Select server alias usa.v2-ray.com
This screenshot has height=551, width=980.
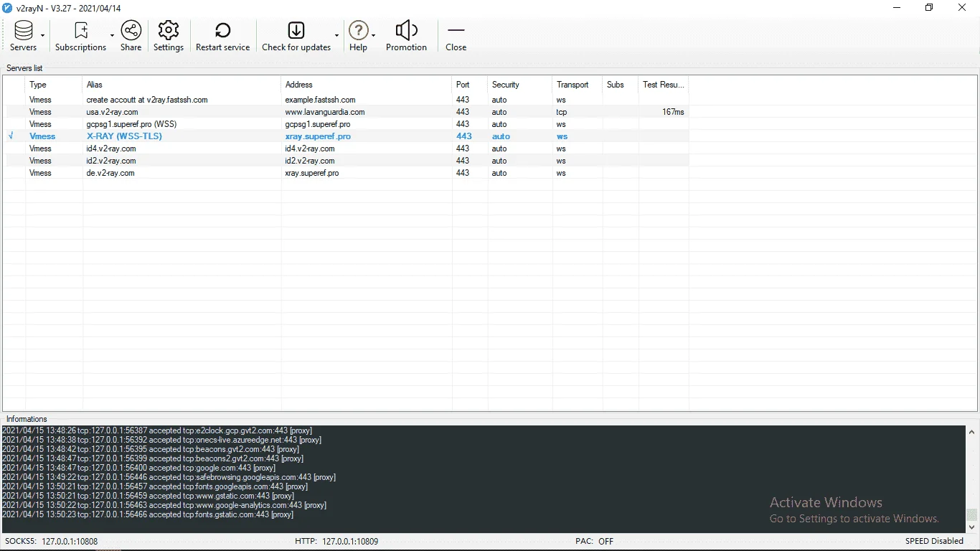tap(112, 112)
